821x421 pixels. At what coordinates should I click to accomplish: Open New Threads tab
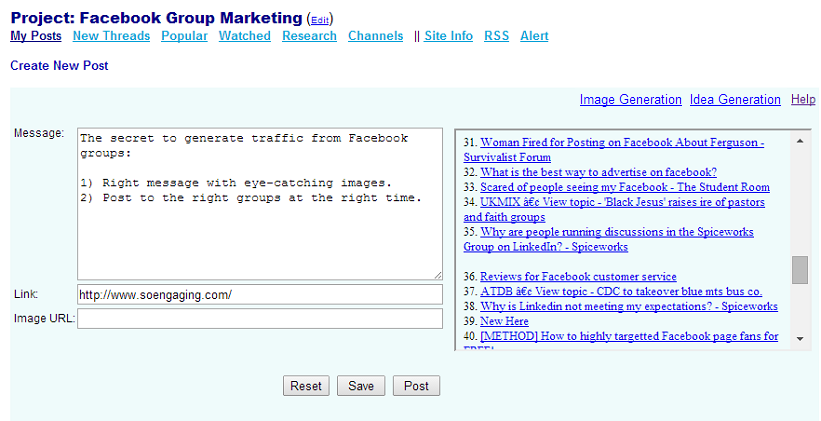point(111,36)
